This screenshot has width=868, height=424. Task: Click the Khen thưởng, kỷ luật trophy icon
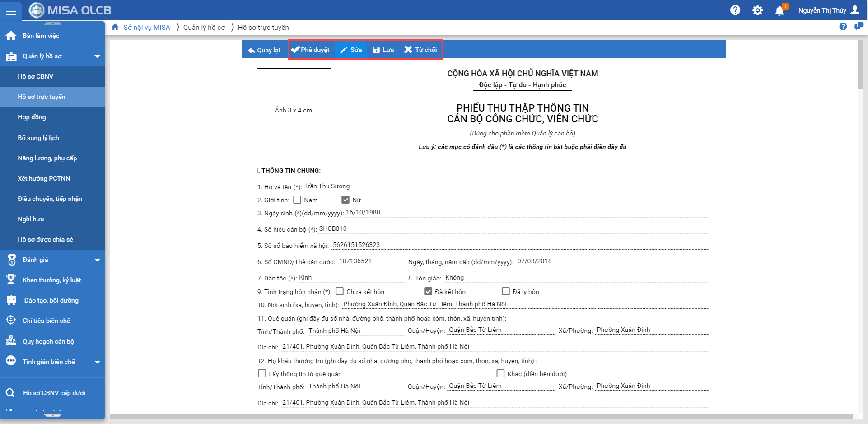click(x=11, y=280)
